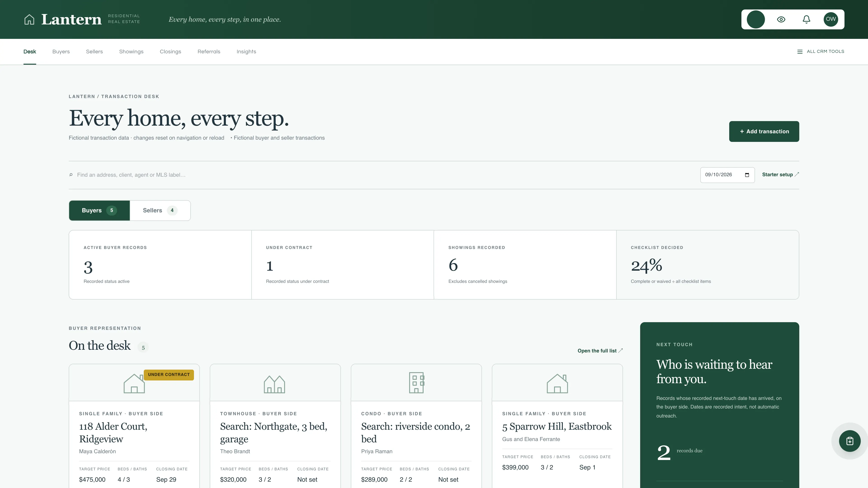
Task: Click the 2 records due count
Action: 664,453
